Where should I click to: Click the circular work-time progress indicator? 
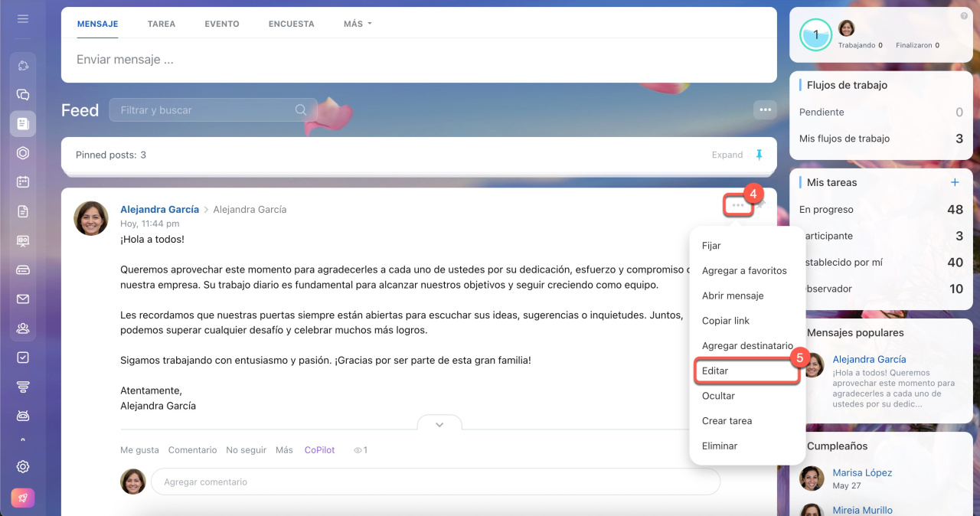pyautogui.click(x=815, y=35)
